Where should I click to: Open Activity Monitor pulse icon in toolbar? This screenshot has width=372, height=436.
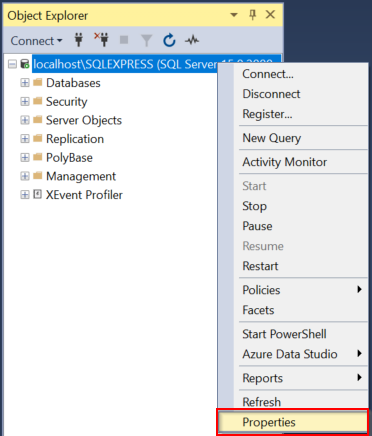pos(192,40)
